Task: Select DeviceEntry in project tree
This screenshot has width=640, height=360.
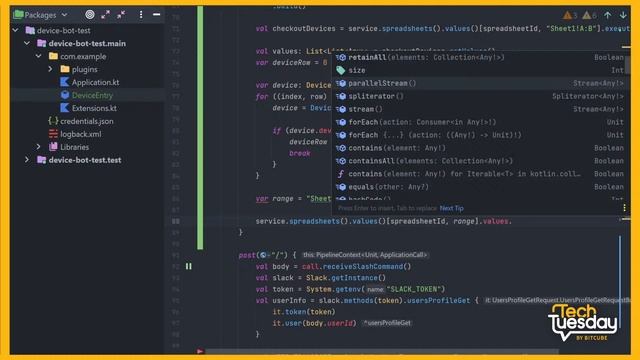Action: pos(92,95)
